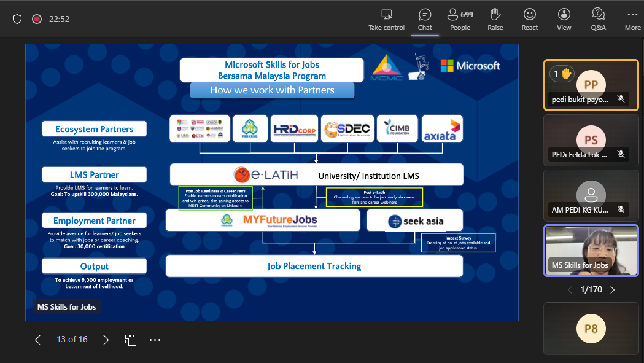Image resolution: width=644 pixels, height=363 pixels.
Task: Open more slide options ellipsis
Action: pyautogui.click(x=155, y=340)
